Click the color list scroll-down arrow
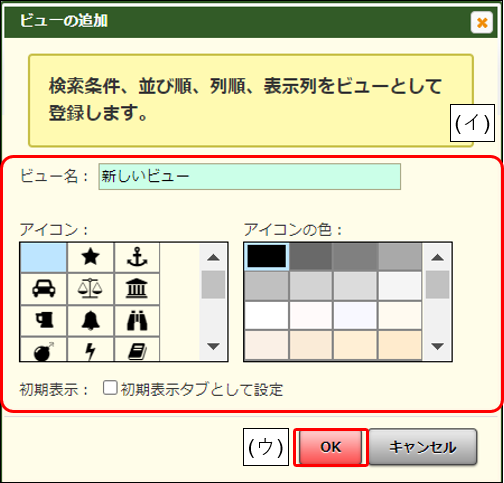 click(437, 346)
